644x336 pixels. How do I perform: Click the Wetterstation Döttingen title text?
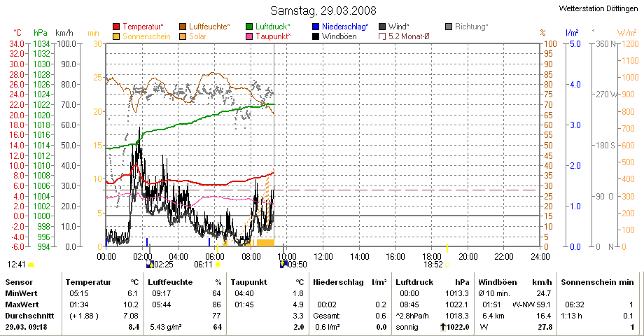pos(600,9)
